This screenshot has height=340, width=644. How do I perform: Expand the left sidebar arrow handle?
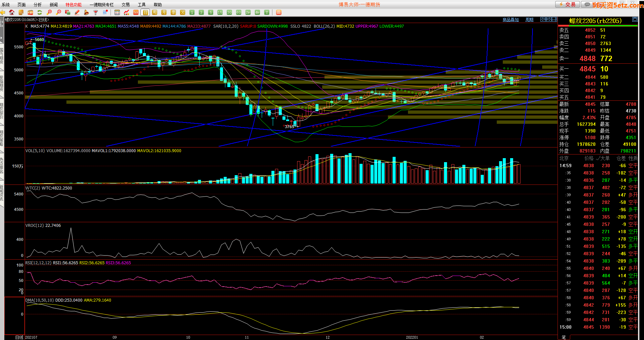[1, 38]
